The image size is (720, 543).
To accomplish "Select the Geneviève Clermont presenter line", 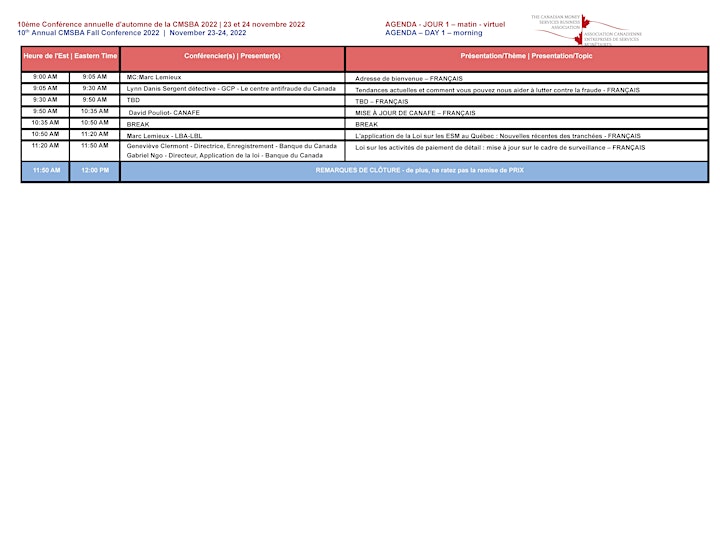I will [x=231, y=146].
